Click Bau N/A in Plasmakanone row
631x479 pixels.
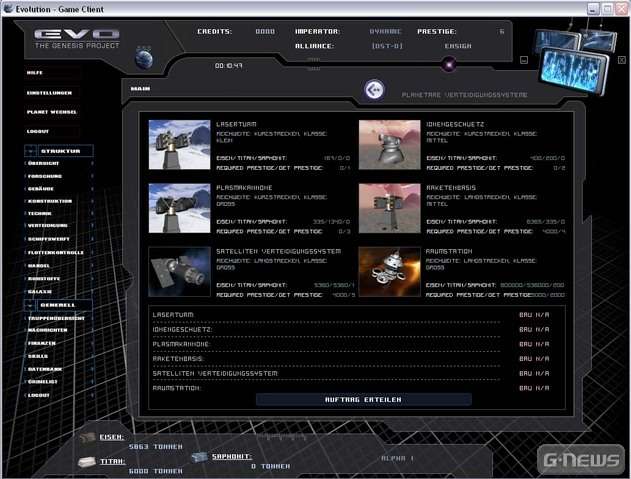534,344
